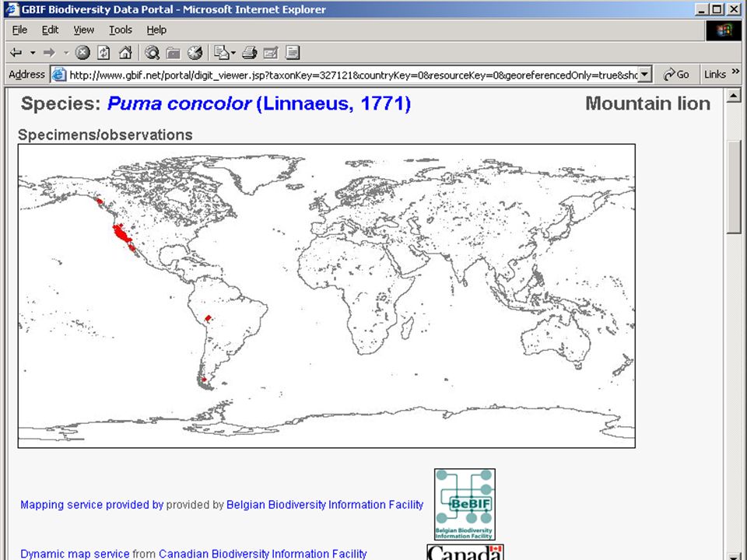Open the Search pane icon
Viewport: 747px width, 560px height.
tap(152, 52)
